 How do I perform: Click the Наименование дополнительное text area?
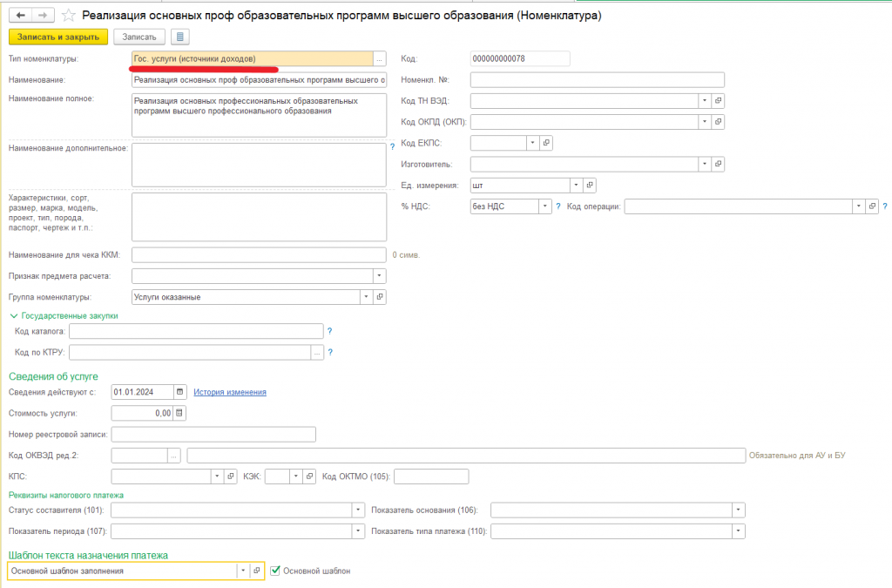click(x=259, y=165)
